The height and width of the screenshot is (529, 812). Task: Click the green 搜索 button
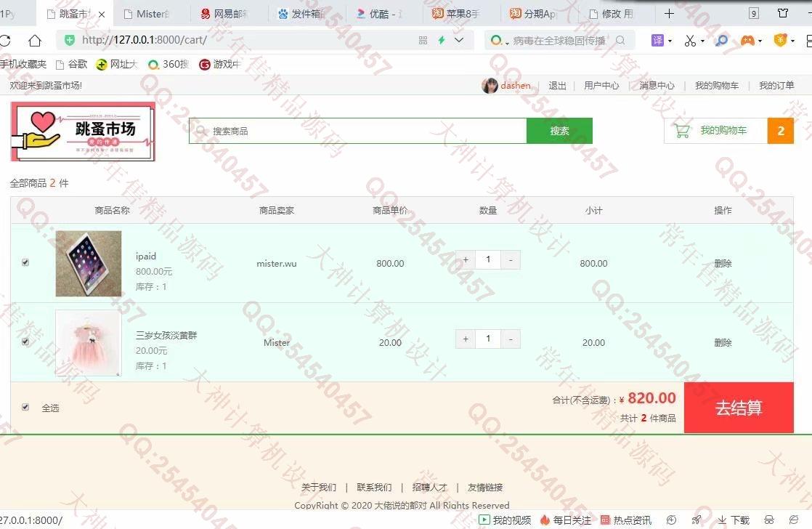559,131
